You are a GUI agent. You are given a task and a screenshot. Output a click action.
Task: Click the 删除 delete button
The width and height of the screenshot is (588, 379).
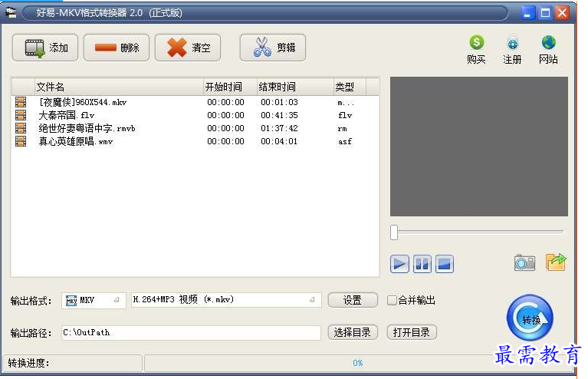click(117, 48)
